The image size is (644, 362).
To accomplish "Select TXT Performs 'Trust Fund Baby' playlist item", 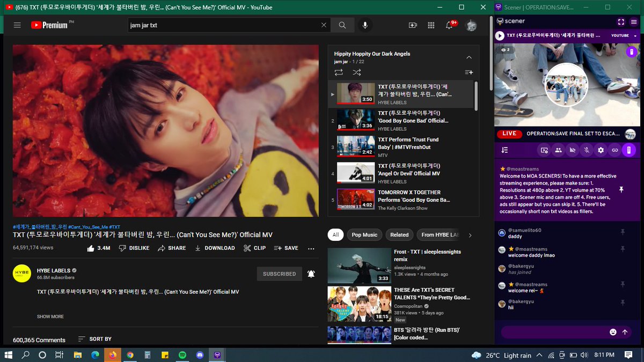I will [x=401, y=147].
